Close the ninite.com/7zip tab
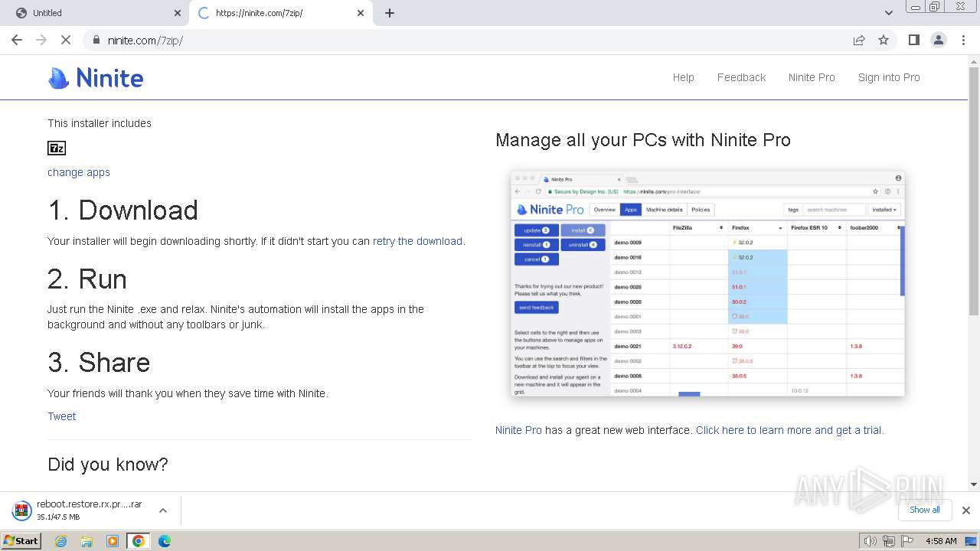This screenshot has height=551, width=980. (361, 13)
